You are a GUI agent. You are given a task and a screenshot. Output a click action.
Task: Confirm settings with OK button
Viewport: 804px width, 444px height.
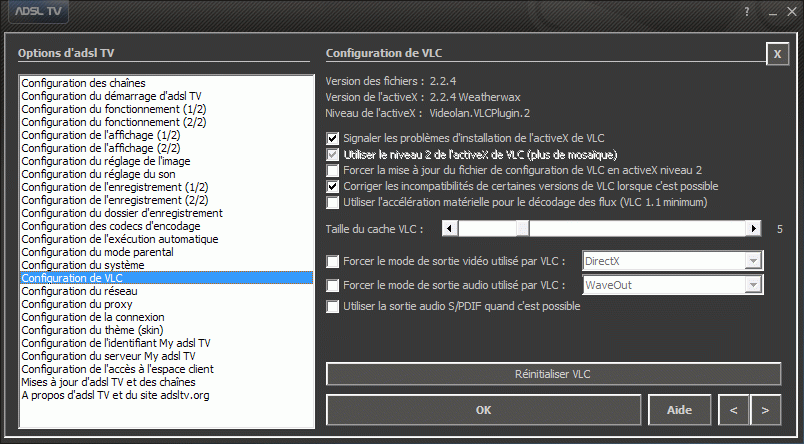point(484,410)
